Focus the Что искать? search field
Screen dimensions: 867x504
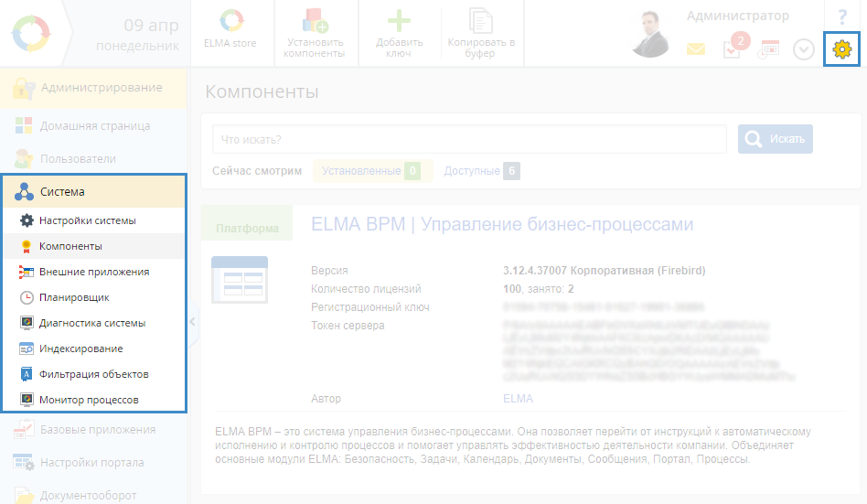(x=469, y=139)
